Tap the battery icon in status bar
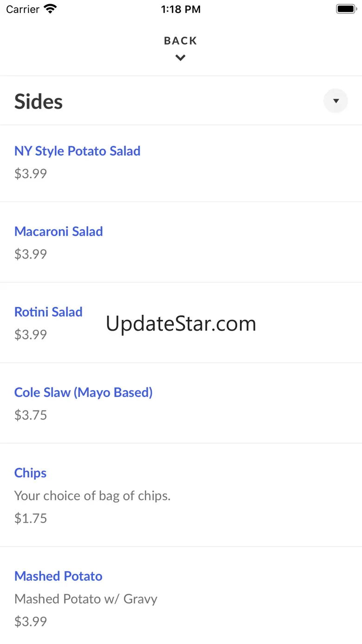Image resolution: width=362 pixels, height=644 pixels. [x=346, y=9]
